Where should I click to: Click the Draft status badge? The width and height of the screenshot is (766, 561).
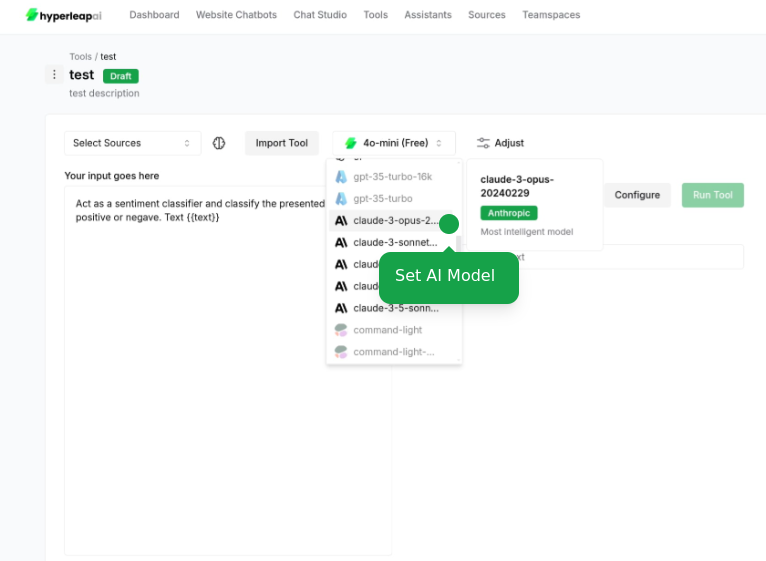coord(121,76)
